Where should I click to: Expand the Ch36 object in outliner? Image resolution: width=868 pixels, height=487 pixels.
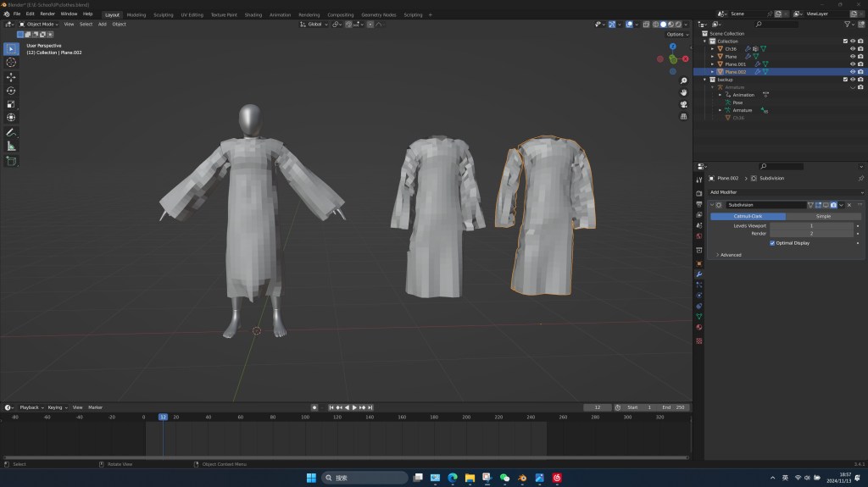pos(713,49)
